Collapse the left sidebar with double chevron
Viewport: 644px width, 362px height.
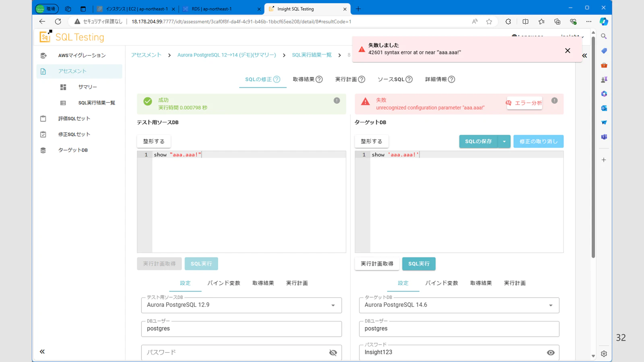(x=42, y=352)
